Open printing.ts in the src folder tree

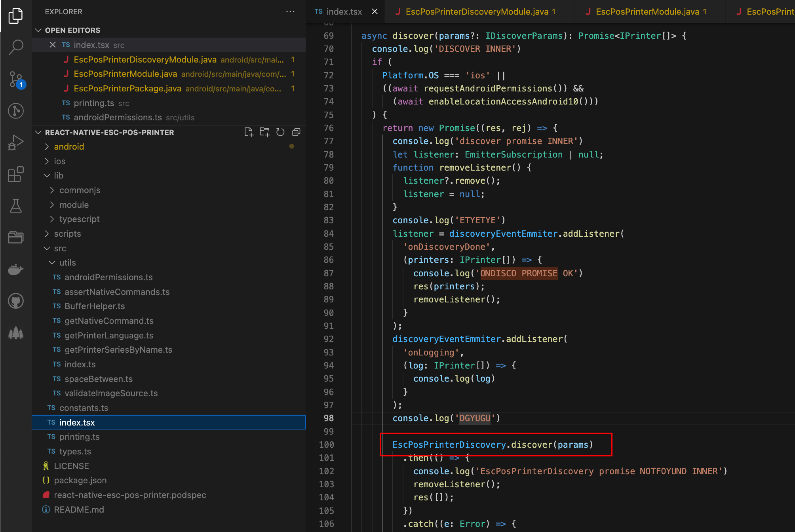tap(79, 437)
